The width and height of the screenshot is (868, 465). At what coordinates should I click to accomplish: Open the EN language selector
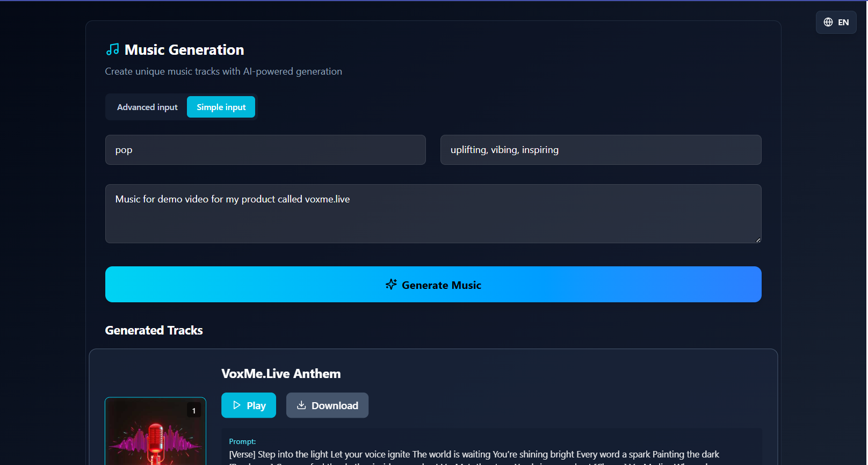pos(836,22)
